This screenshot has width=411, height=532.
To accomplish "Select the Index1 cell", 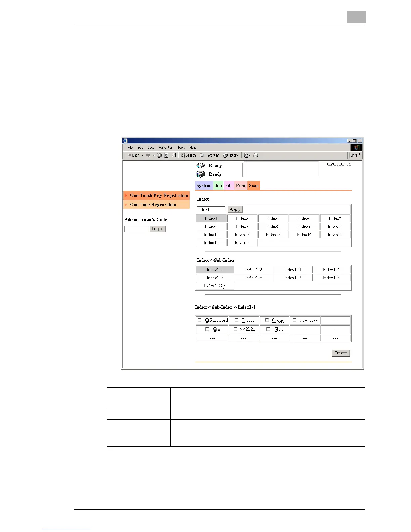I will click(211, 218).
